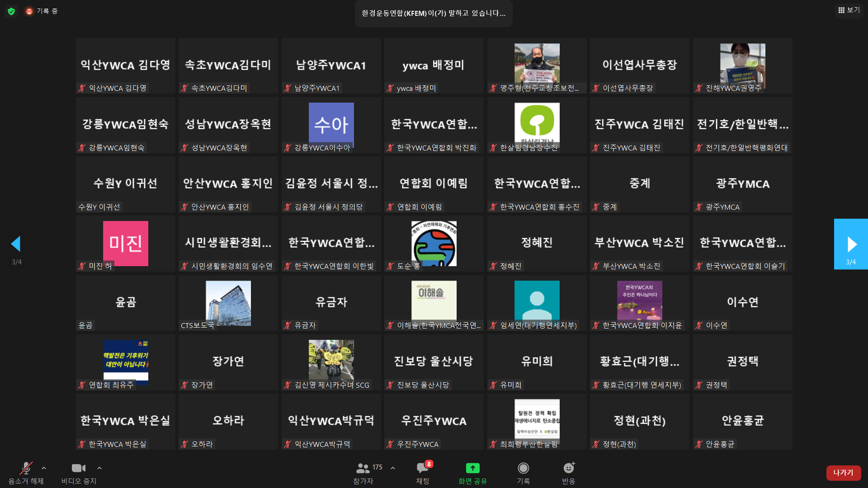Click muted mic icon of 권정택
The height and width of the screenshot is (488, 868).
tap(699, 385)
